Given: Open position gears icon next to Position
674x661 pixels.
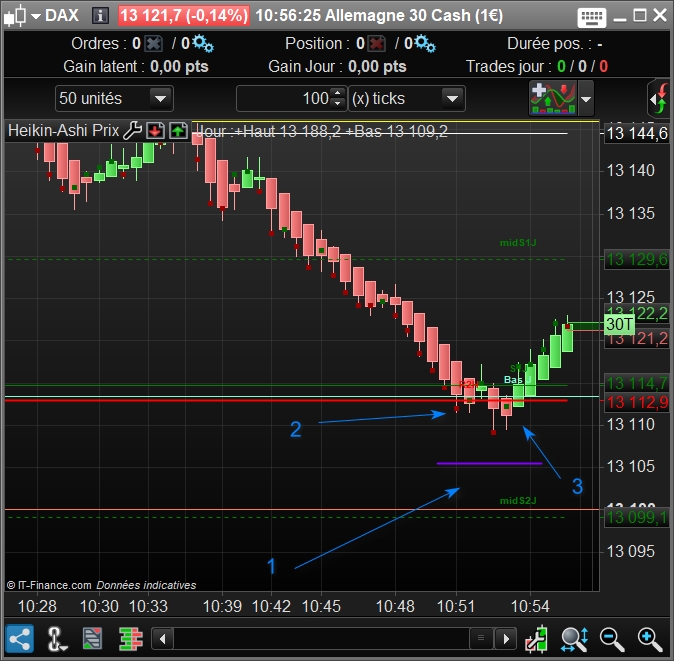Looking at the screenshot, I should 426,43.
